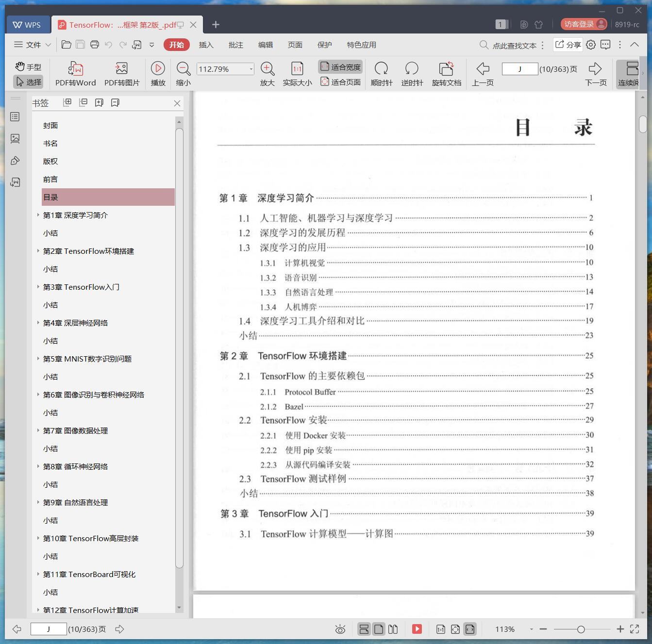This screenshot has height=644, width=652.
Task: Click the 分享 share button
Action: [568, 45]
